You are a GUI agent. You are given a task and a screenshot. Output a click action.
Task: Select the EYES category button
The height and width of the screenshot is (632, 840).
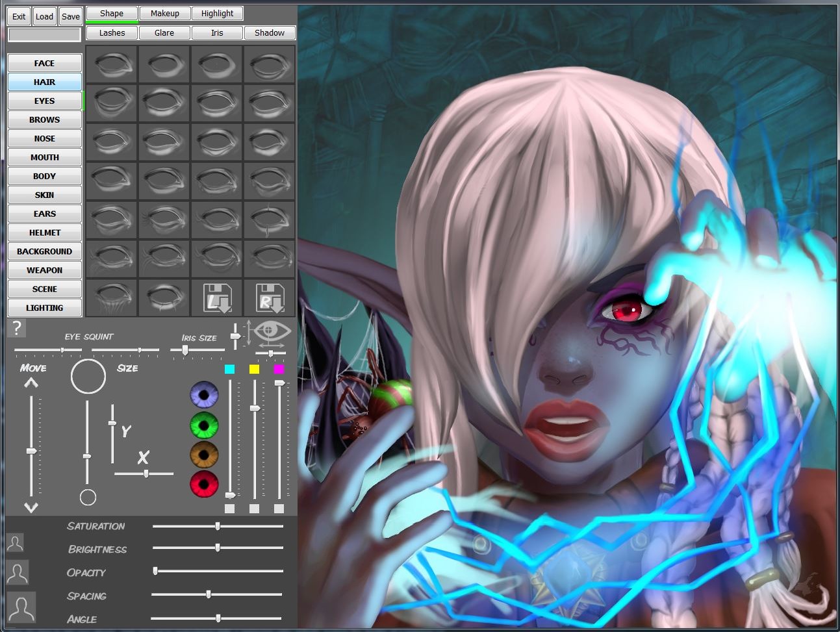tap(44, 101)
